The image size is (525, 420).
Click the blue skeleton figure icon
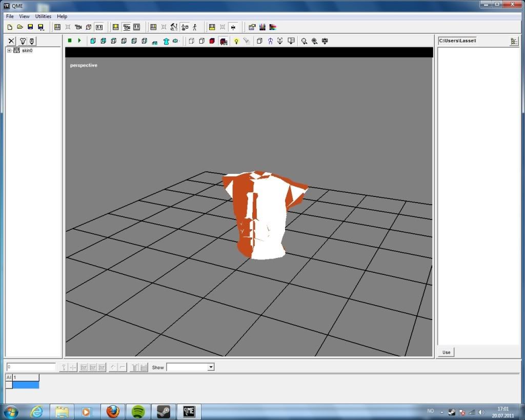(x=270, y=41)
